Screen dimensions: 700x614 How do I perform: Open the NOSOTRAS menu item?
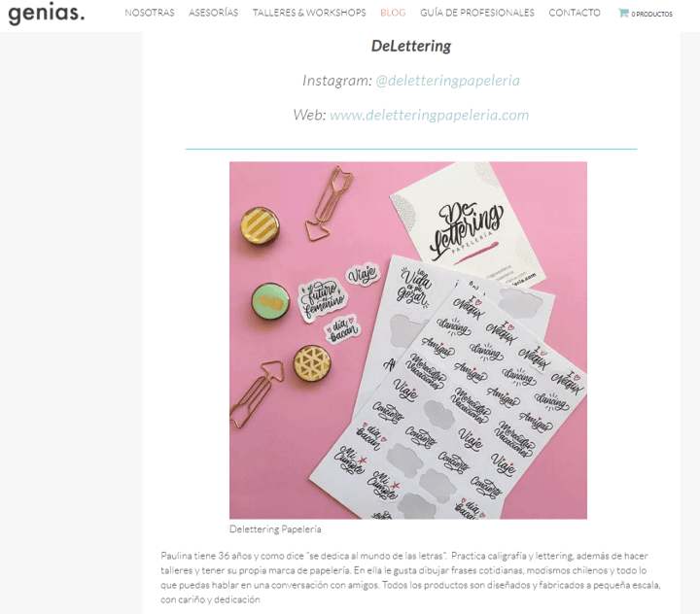150,13
